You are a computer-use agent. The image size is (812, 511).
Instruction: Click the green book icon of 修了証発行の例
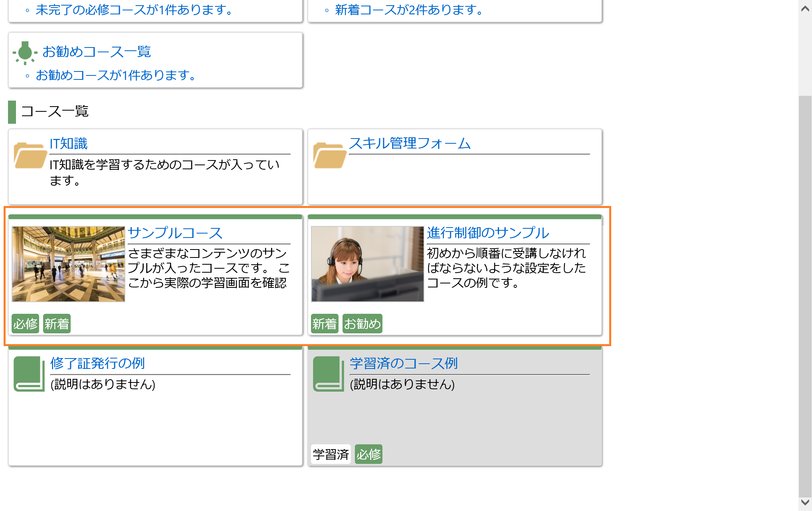pyautogui.click(x=29, y=374)
